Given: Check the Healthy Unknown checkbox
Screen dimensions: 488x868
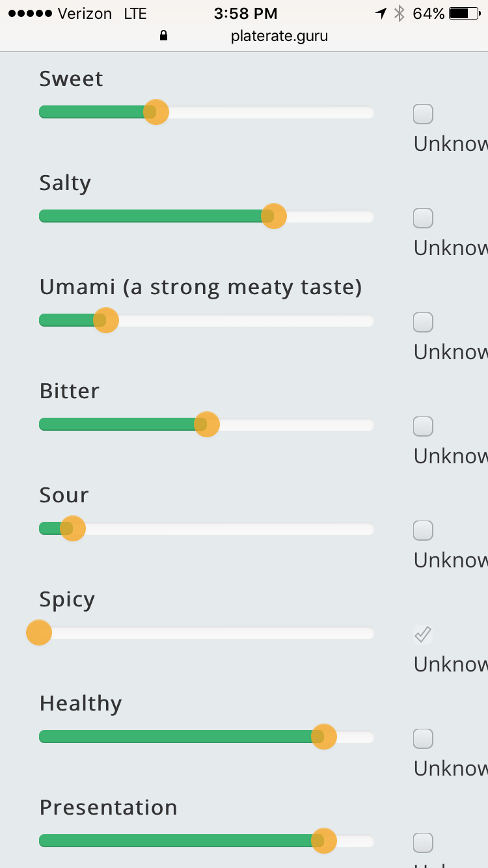Looking at the screenshot, I should pyautogui.click(x=423, y=739).
